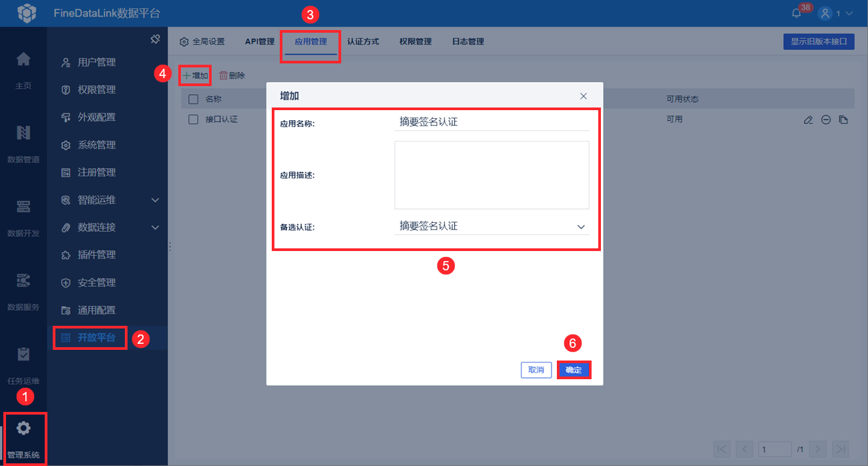Open the user account menu
The height and width of the screenshot is (466, 868).
click(836, 13)
